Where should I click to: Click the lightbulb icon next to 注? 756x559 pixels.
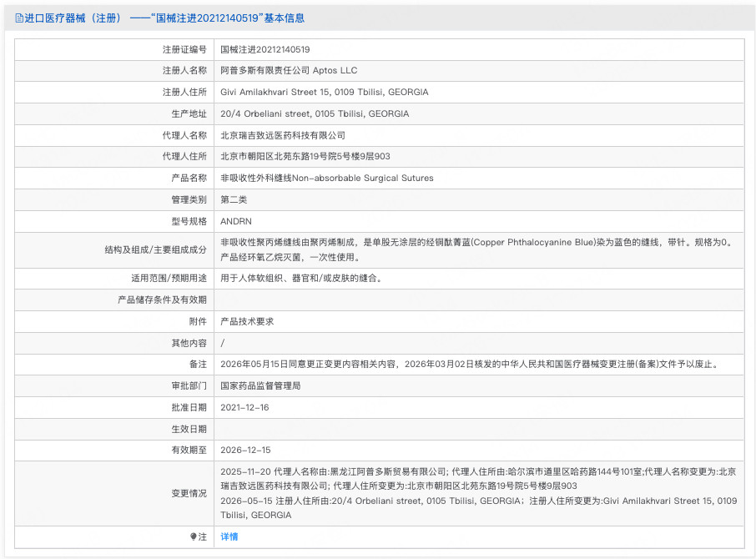[193, 536]
